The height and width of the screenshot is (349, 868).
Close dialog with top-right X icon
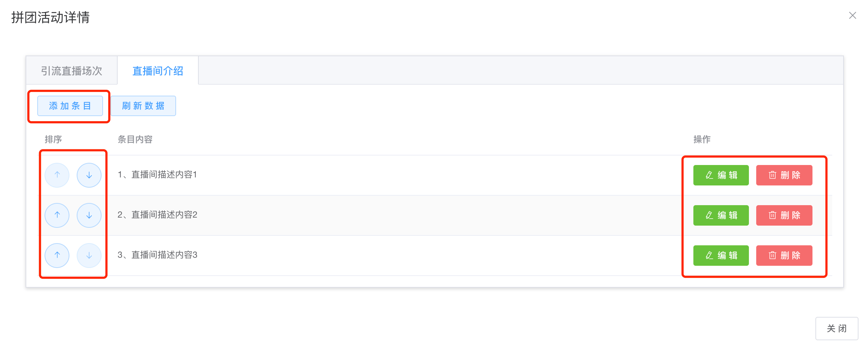tap(852, 15)
